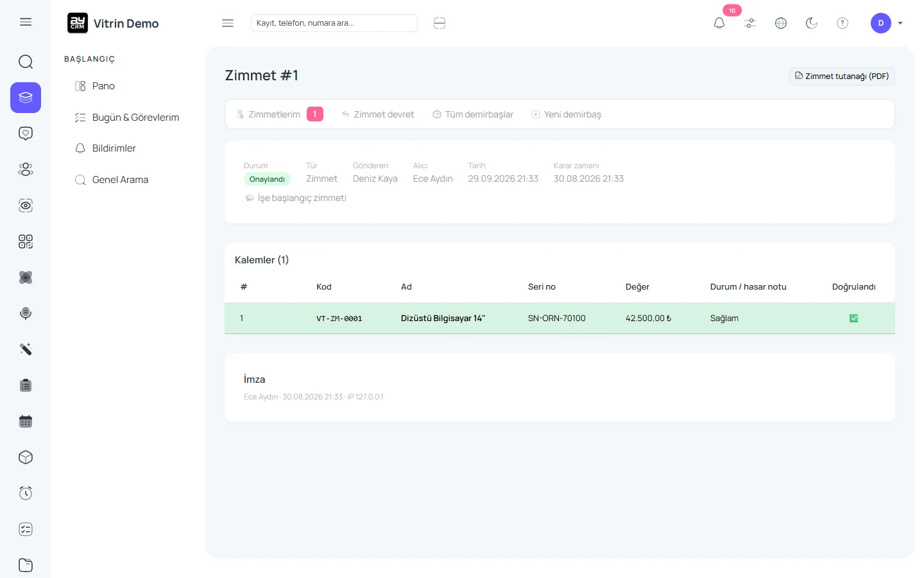Click the scan icon beside search box

coord(440,23)
